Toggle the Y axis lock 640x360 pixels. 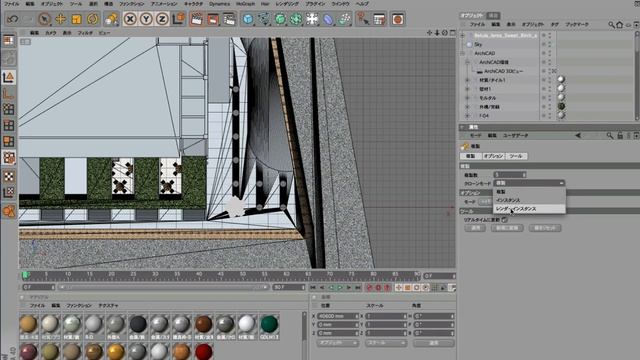coord(146,19)
